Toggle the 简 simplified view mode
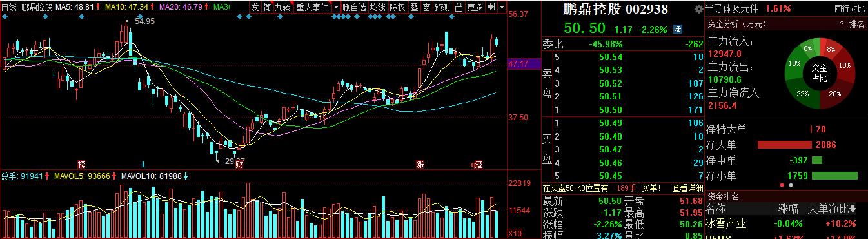 click(268, 7)
